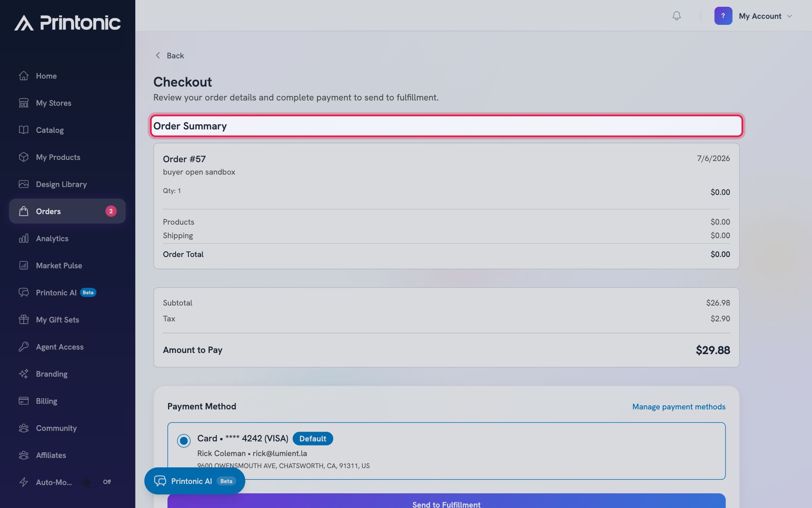Image resolution: width=812 pixels, height=508 pixels.
Task: Click the date 7/6/2026
Action: pos(713,158)
